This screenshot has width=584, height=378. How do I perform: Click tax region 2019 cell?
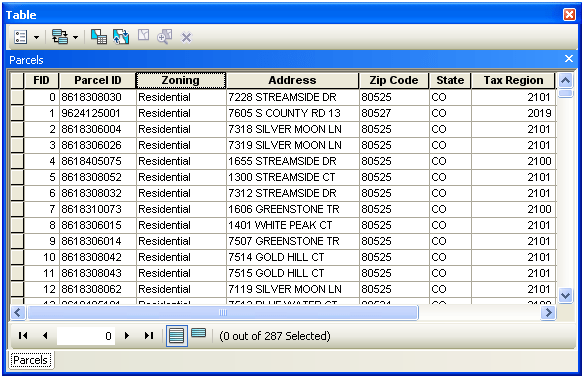tap(514, 113)
